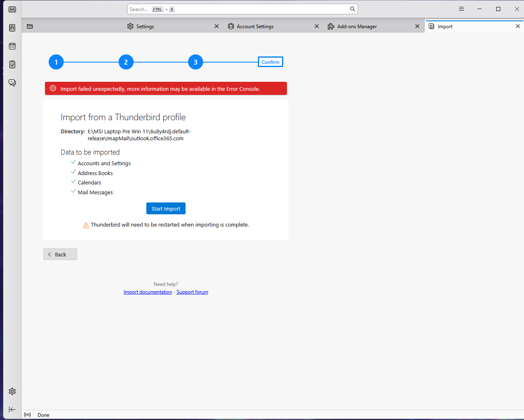Open the Thunderbird hamburger menu
Screen dimensions: 524x420
(x=461, y=9)
